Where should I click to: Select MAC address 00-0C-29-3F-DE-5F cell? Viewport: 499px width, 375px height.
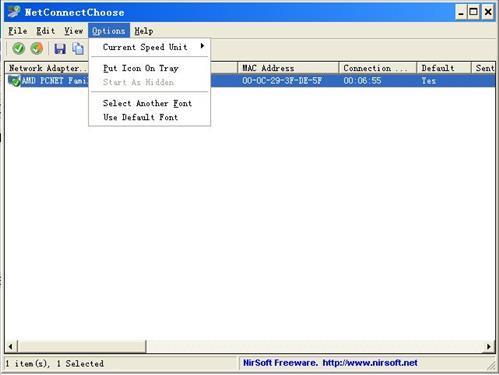[x=282, y=81]
